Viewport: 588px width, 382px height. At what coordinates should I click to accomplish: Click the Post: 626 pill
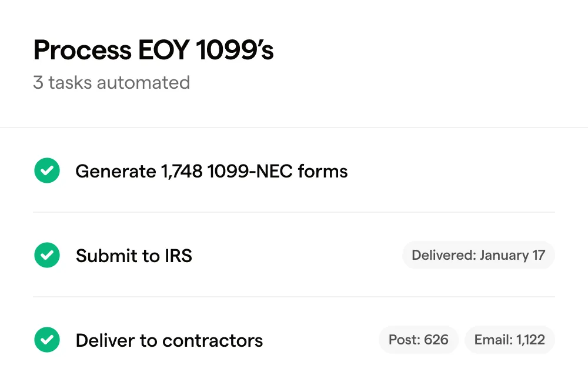point(419,340)
